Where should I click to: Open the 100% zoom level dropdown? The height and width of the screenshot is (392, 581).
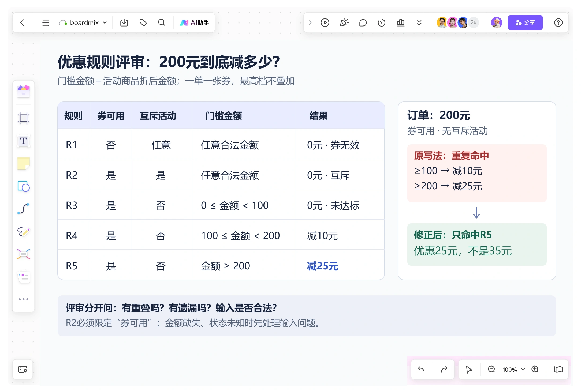tap(513, 370)
